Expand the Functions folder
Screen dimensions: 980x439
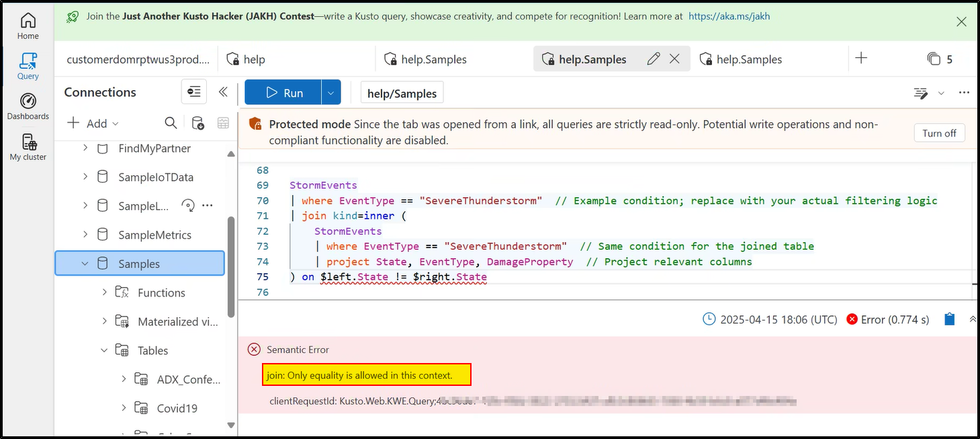pos(105,292)
